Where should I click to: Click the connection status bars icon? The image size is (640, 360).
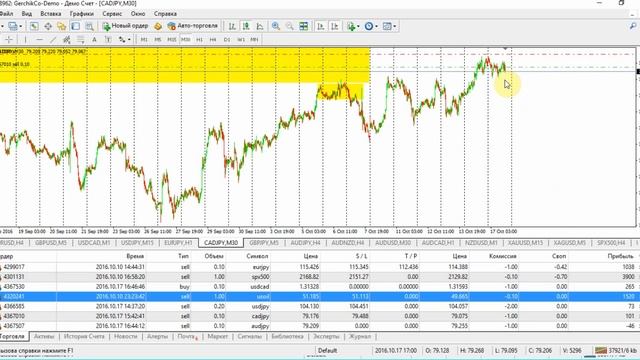pyautogui.click(x=600, y=350)
